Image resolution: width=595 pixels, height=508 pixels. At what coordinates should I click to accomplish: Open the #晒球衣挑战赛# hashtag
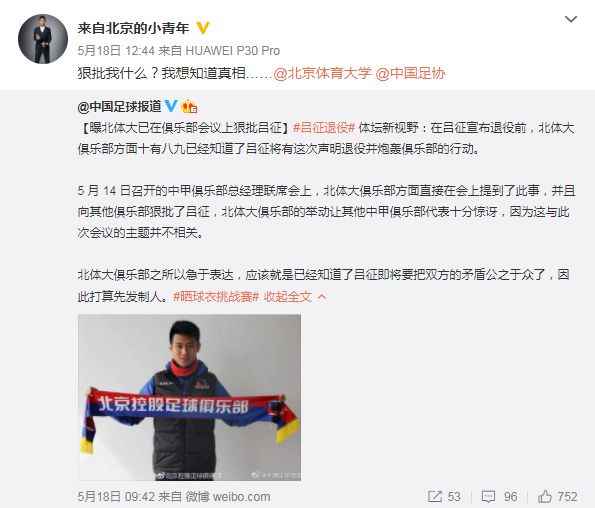coord(216,297)
